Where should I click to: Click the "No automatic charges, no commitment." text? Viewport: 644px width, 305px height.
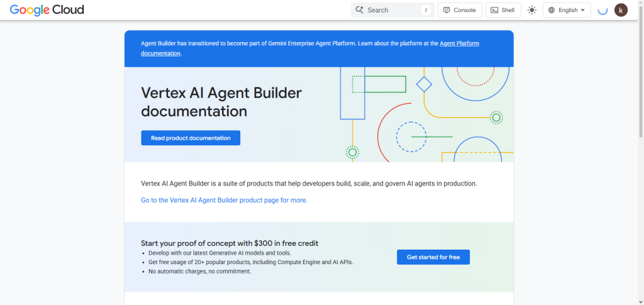coord(199,271)
